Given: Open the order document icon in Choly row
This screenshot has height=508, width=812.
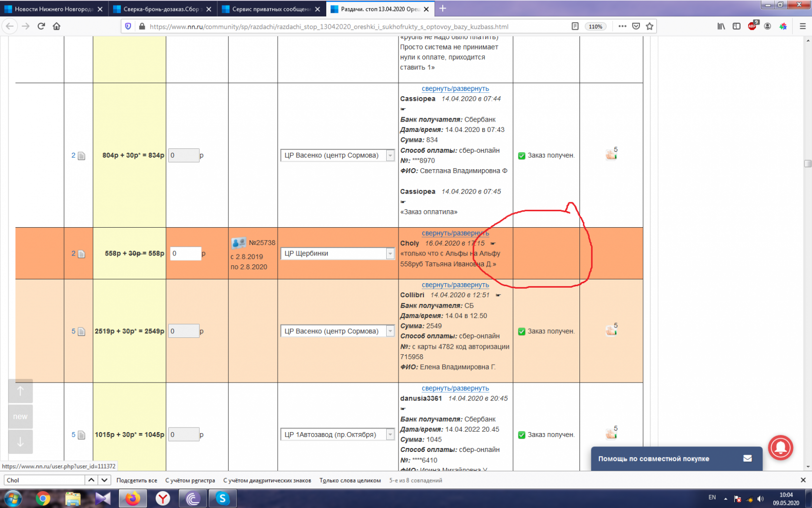Looking at the screenshot, I should 81,254.
